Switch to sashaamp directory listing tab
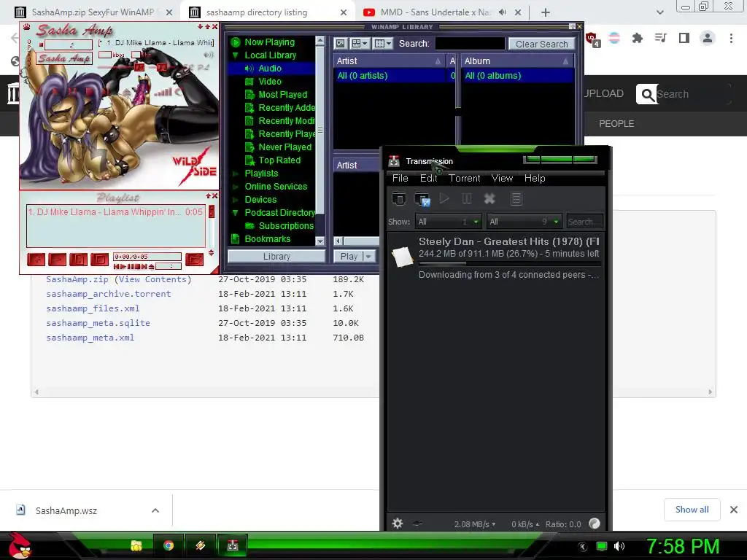Image resolution: width=747 pixels, height=560 pixels. (267, 12)
